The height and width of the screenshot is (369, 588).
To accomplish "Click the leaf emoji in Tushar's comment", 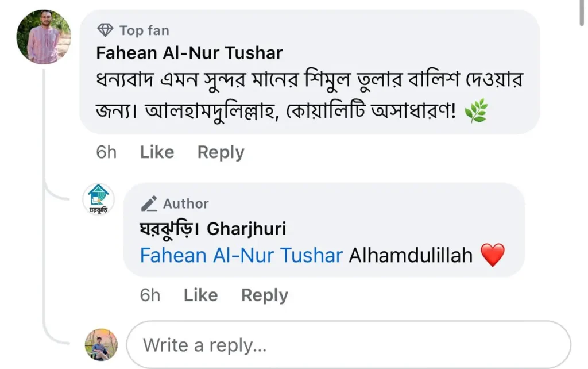I will [475, 112].
